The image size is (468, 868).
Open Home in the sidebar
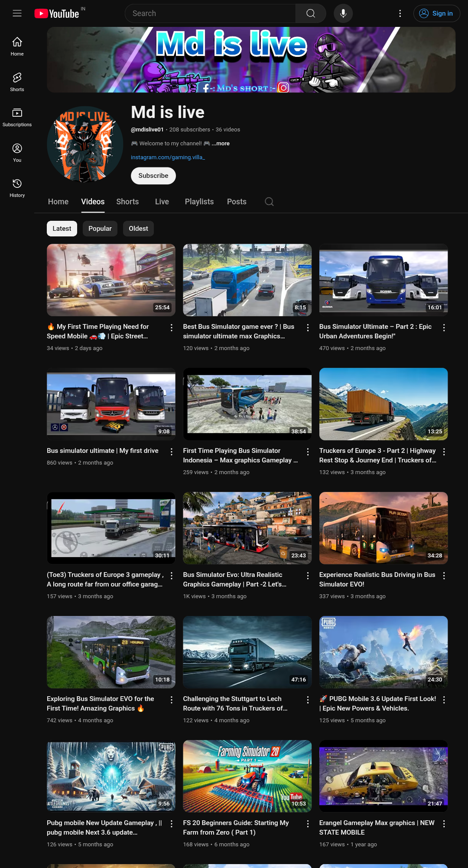pos(17,46)
